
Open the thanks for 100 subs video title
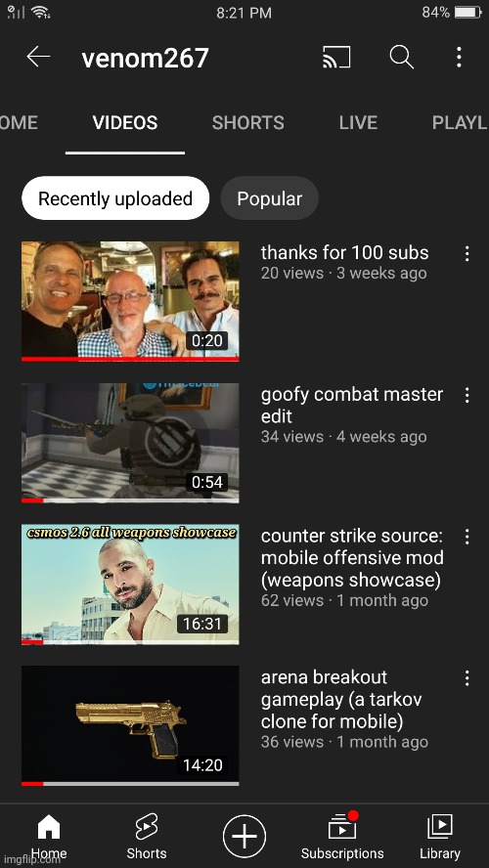pyautogui.click(x=344, y=252)
